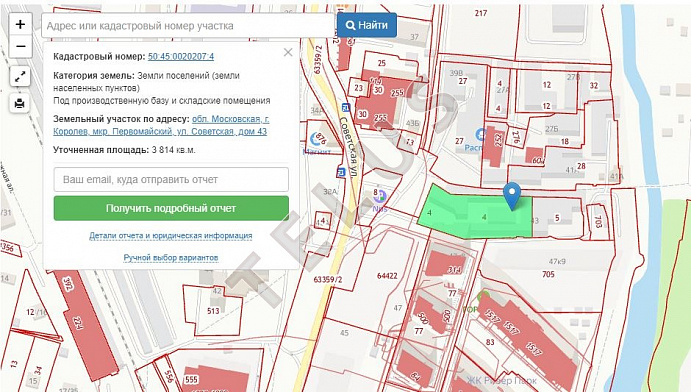Screen dimensions: 691x392
Task: Click the print map icon
Action: click(x=20, y=104)
